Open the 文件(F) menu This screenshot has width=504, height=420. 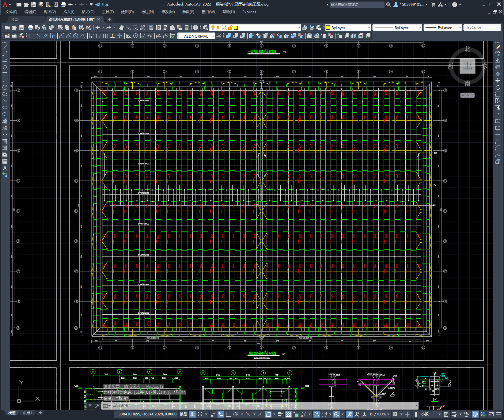(x=11, y=12)
